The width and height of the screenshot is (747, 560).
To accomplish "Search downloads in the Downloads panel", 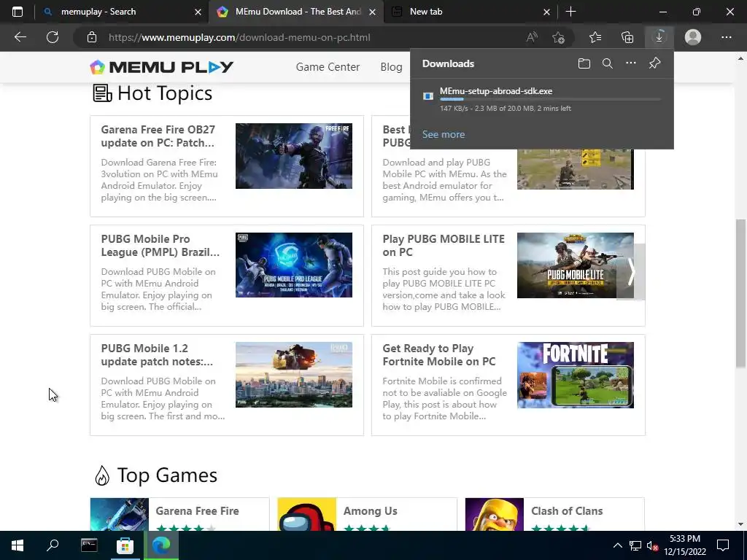I will pos(608,63).
